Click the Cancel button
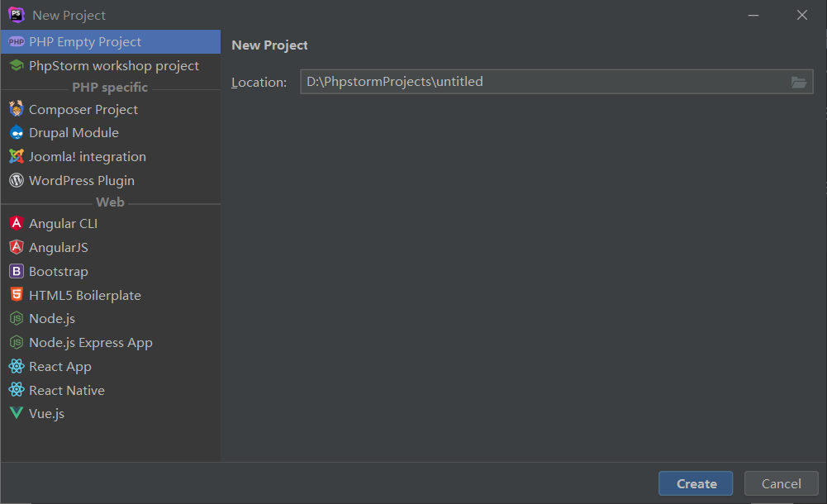This screenshot has height=504, width=827. pyautogui.click(x=781, y=483)
